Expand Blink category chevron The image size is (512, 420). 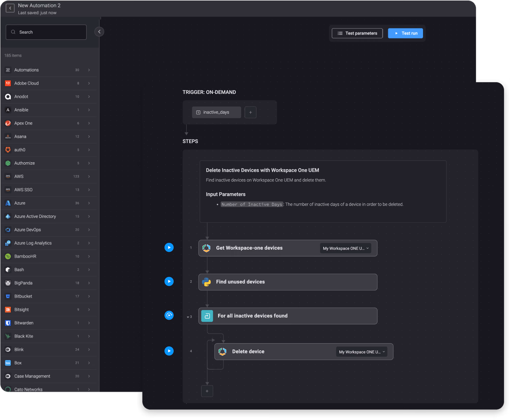tap(89, 349)
